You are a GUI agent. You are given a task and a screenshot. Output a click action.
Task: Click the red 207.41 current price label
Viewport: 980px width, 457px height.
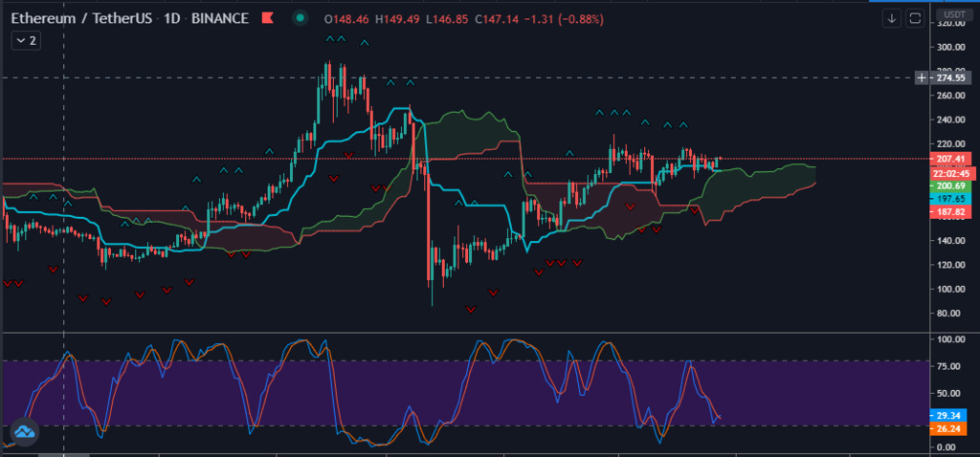953,157
